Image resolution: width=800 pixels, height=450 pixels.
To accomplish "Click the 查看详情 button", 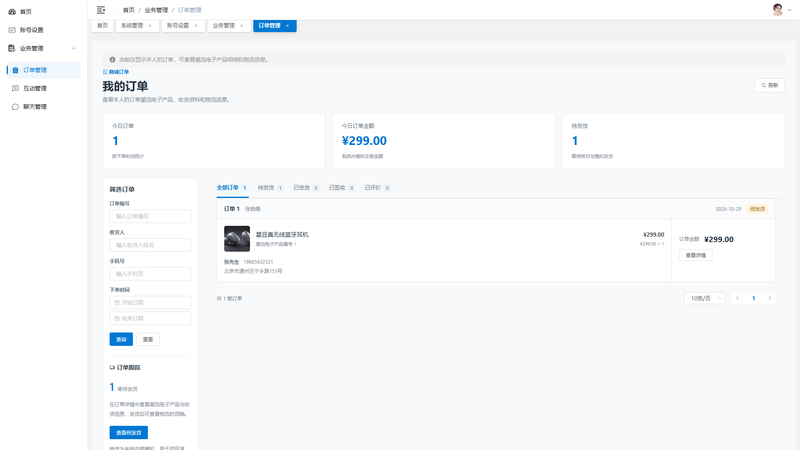I will 695,255.
